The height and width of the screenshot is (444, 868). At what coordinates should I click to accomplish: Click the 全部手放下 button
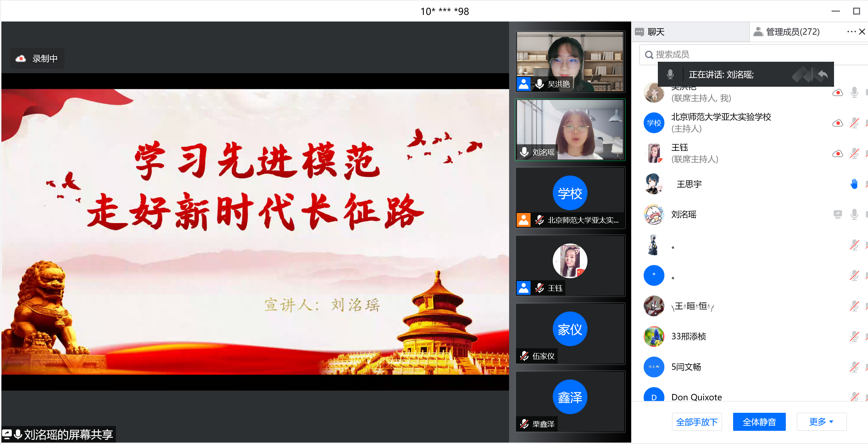point(697,422)
